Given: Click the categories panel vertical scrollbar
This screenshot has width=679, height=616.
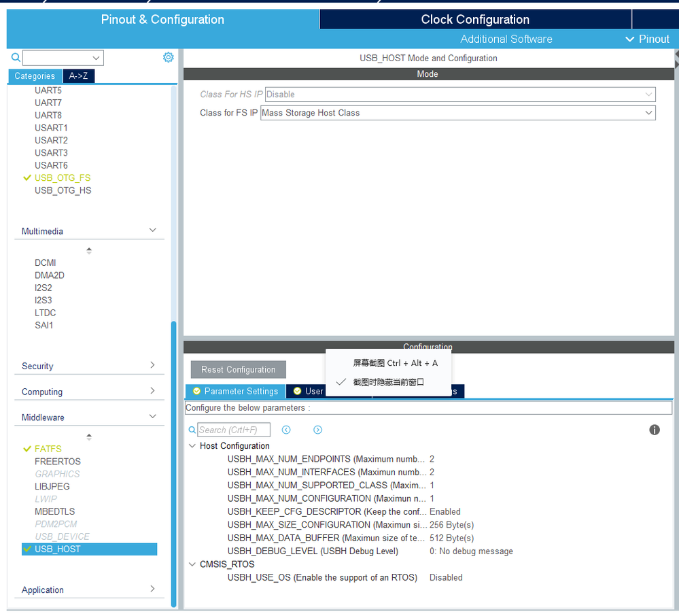Looking at the screenshot, I should pyautogui.click(x=173, y=464).
